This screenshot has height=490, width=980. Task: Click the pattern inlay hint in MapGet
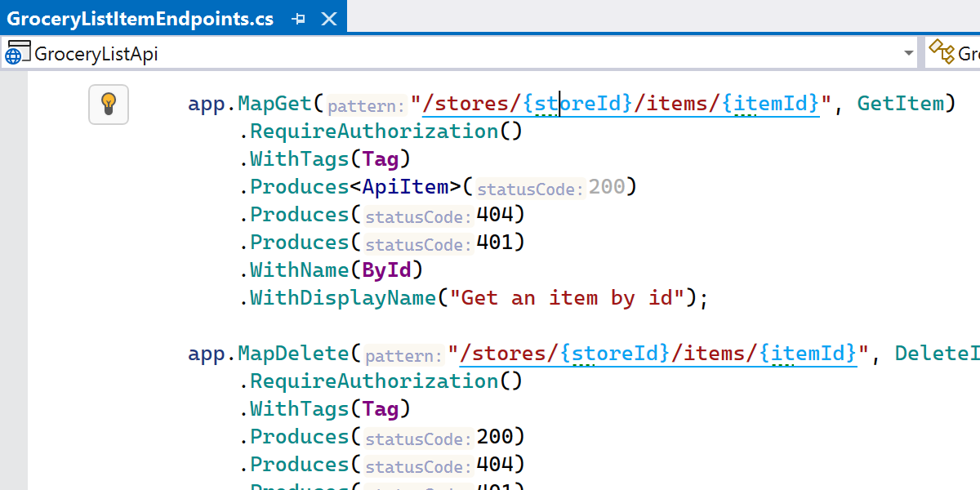(x=367, y=105)
